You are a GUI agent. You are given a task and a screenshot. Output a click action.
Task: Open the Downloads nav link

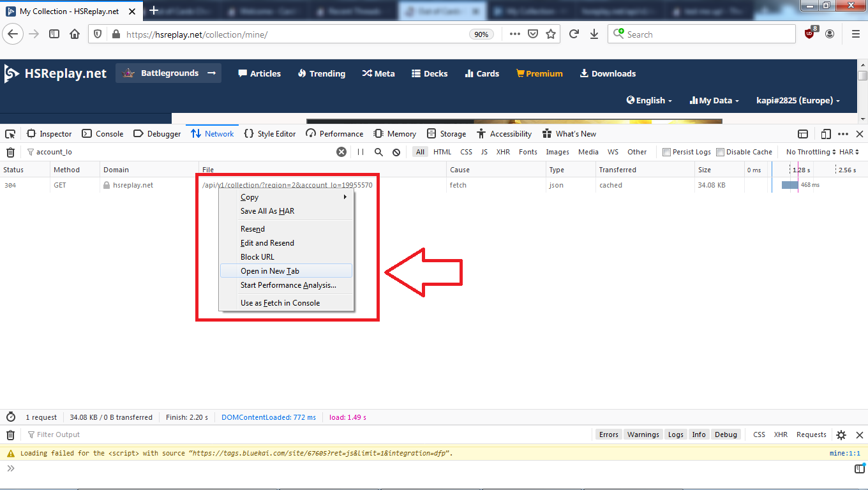pos(608,73)
